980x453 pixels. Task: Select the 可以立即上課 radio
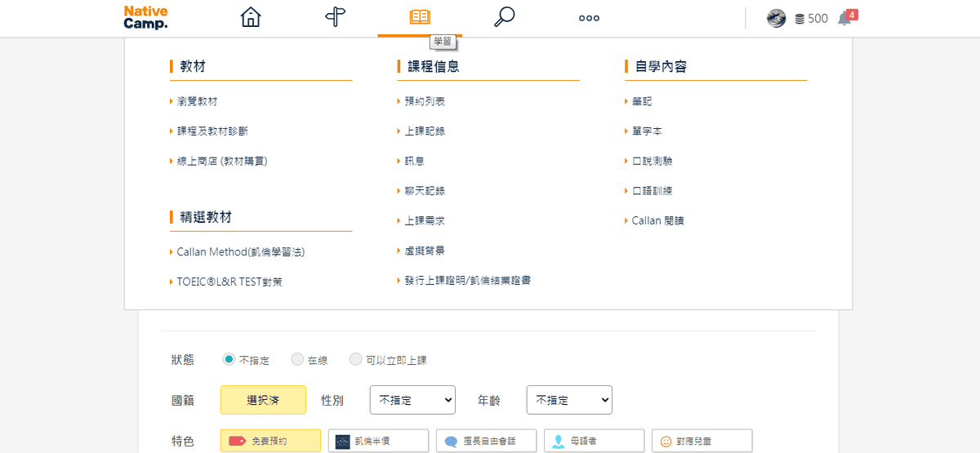355,359
